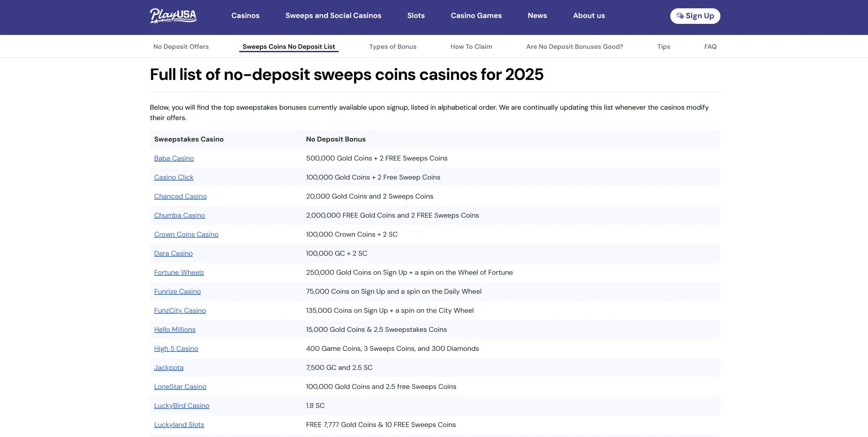Click the Sign Up button
Image resolution: width=868 pixels, height=437 pixels.
coord(695,16)
